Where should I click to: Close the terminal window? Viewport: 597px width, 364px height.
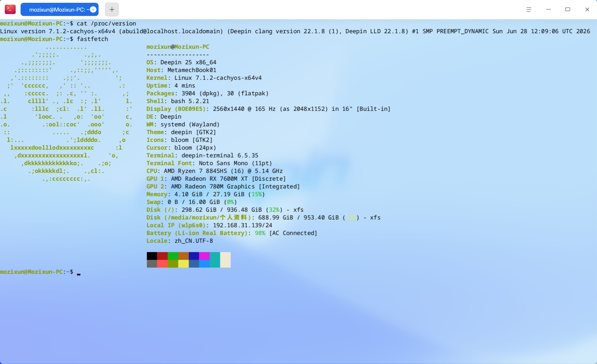[587, 10]
